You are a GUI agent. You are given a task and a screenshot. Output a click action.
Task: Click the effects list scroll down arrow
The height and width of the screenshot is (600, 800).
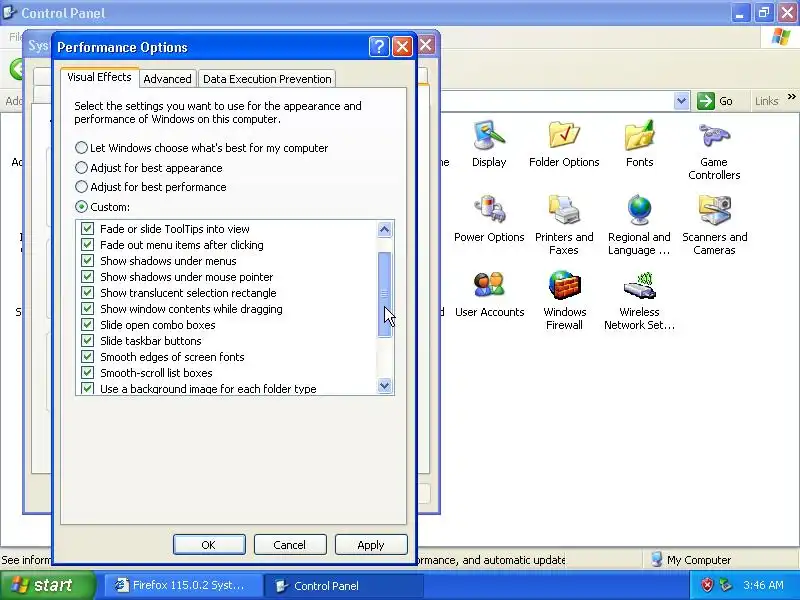pyautogui.click(x=385, y=386)
